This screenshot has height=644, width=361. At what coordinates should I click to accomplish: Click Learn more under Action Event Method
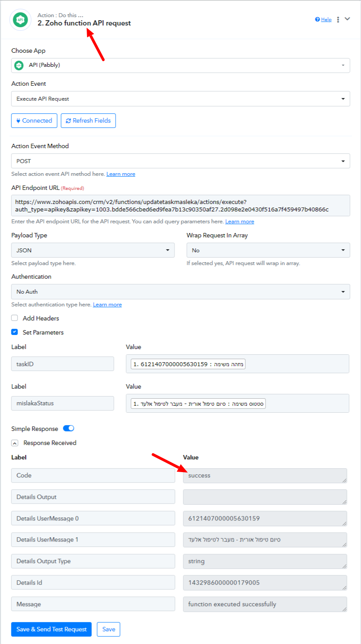click(121, 174)
